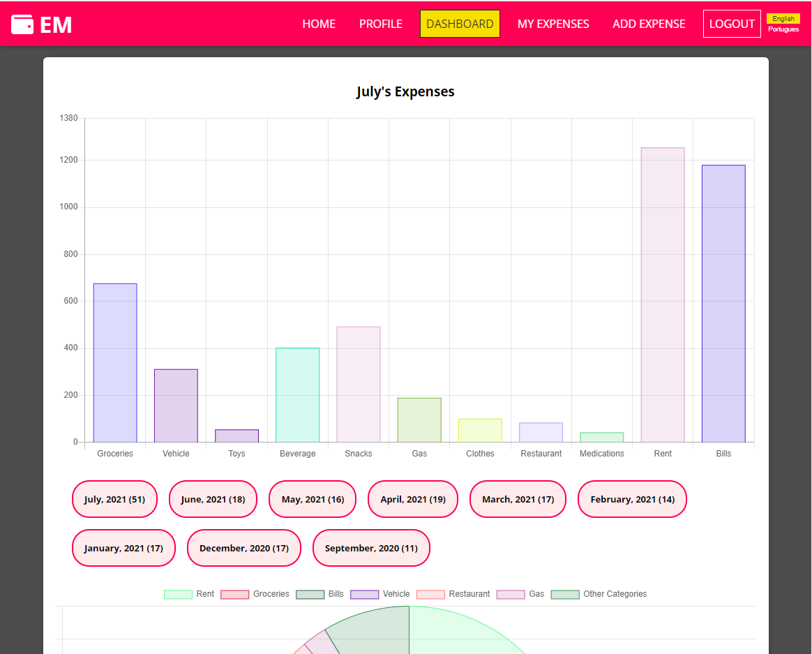The width and height of the screenshot is (812, 654).
Task: Open the HOME page
Action: click(319, 24)
